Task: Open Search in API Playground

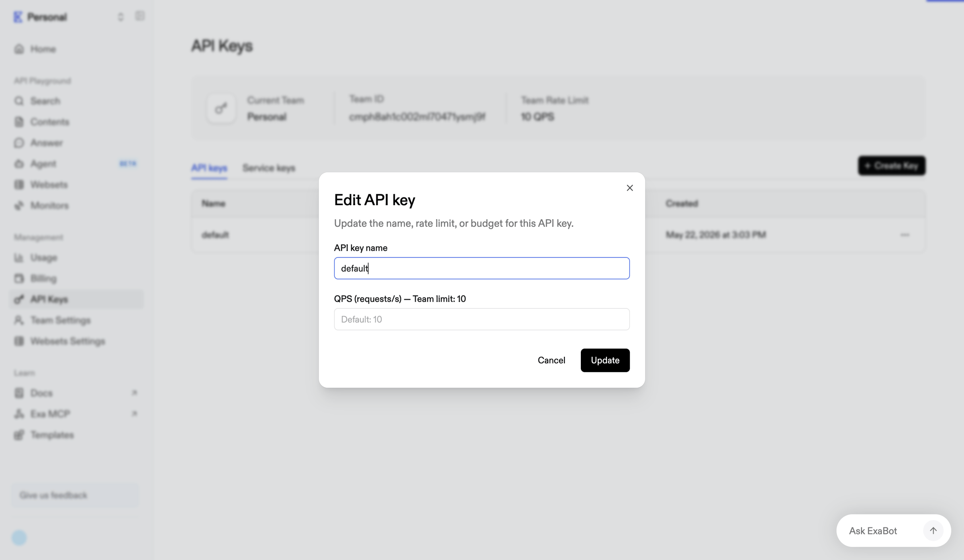Action: pos(76,101)
